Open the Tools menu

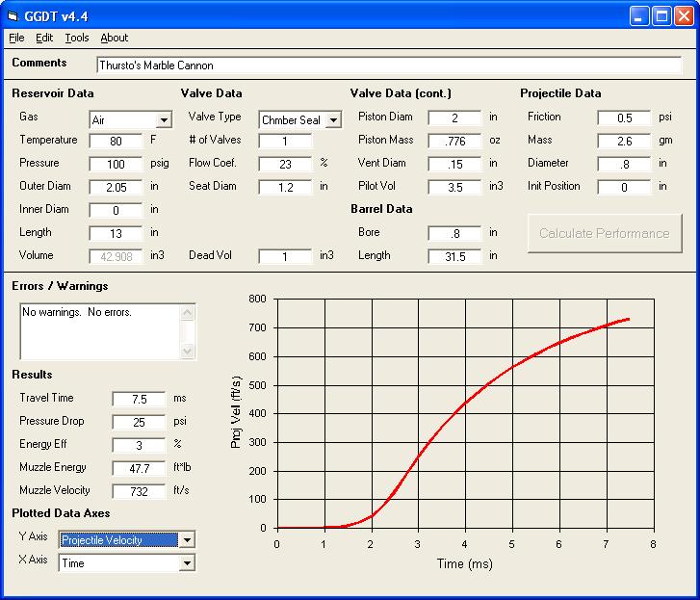pos(76,38)
